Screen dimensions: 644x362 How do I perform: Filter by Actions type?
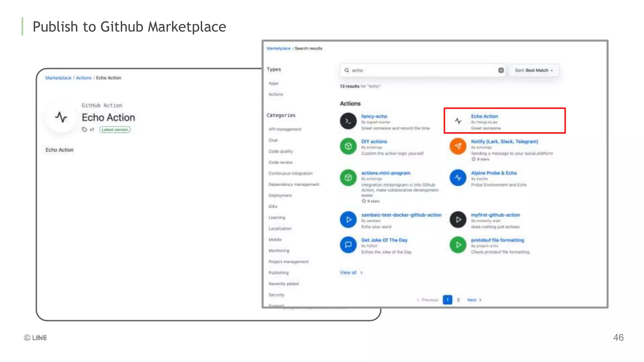(276, 94)
